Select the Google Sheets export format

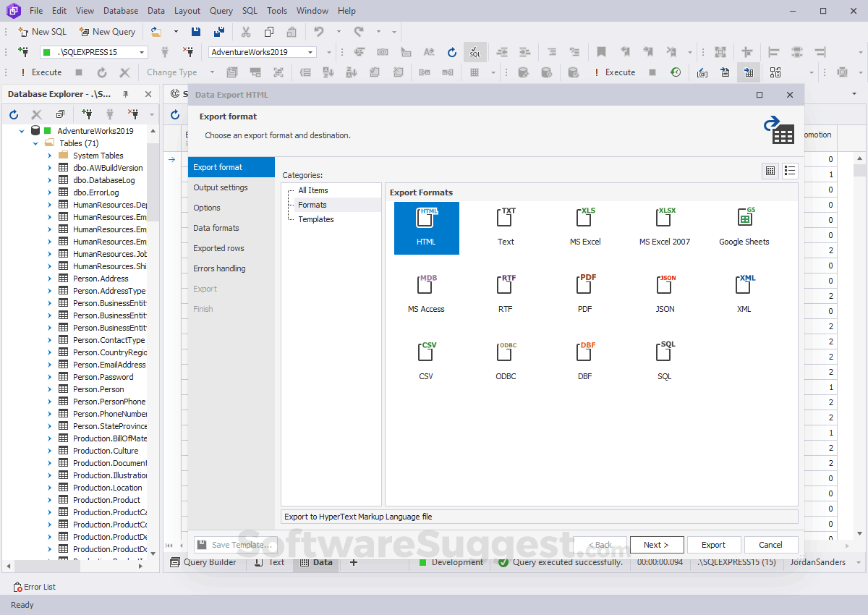[744, 226]
